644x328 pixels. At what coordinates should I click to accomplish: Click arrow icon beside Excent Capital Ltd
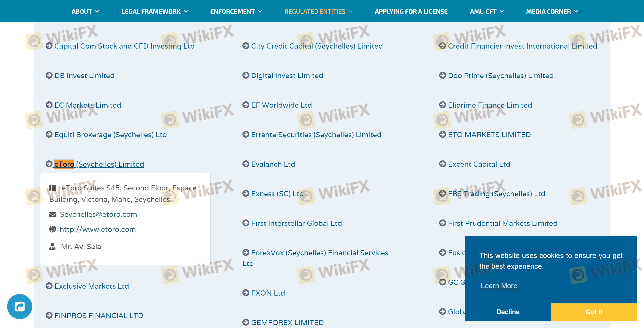click(x=443, y=164)
